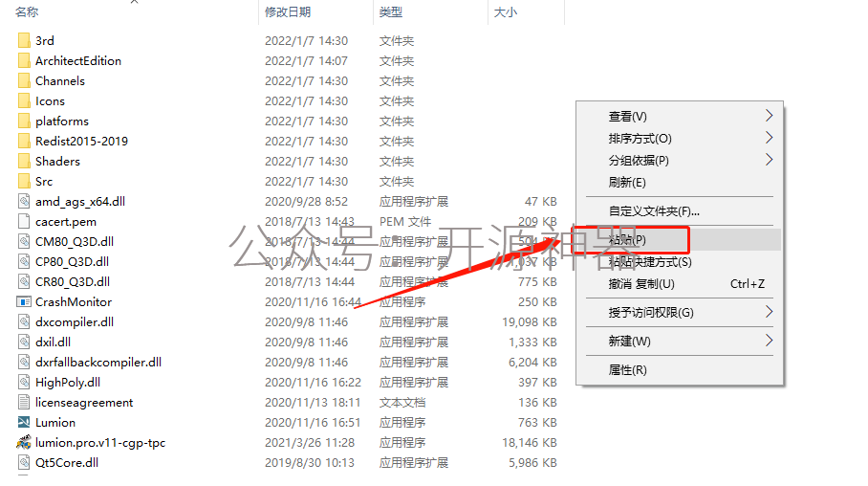Click the CrashMonitor file name
Screen dimensions: 868x486
click(x=74, y=302)
